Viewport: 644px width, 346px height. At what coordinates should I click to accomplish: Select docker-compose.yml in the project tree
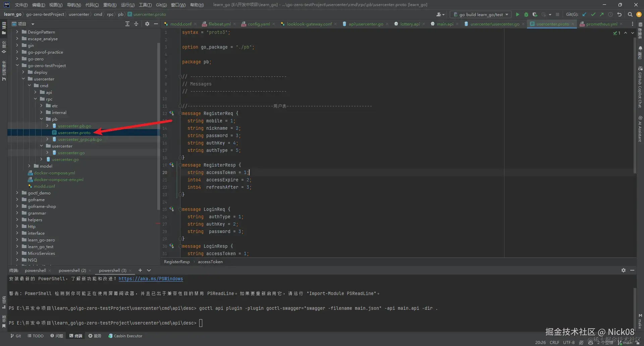pyautogui.click(x=54, y=173)
